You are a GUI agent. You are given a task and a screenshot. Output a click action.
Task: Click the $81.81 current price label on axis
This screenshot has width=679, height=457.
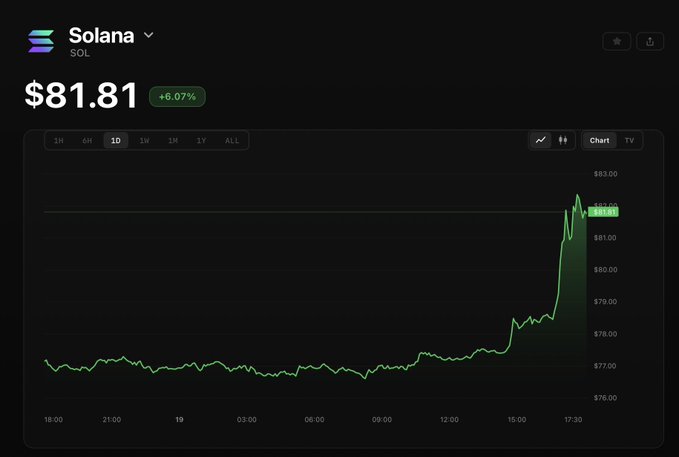click(x=603, y=212)
